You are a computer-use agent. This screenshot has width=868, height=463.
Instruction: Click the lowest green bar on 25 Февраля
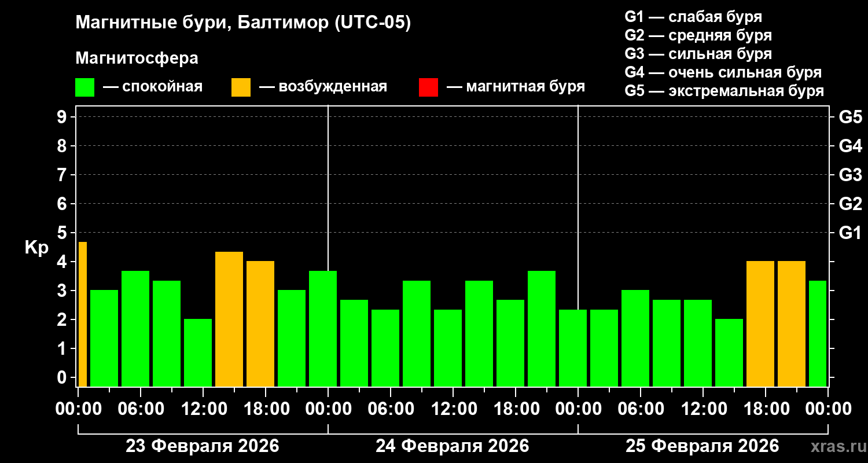[729, 352]
